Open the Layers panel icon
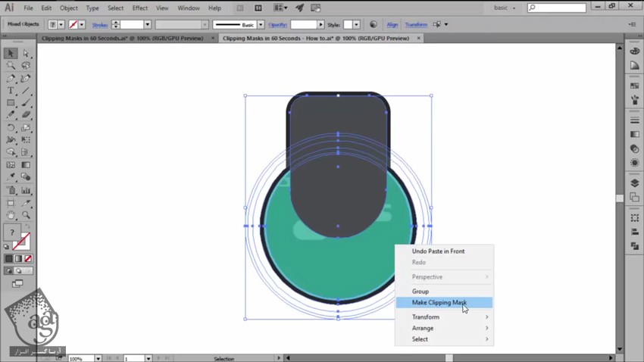Viewport: 644px width, 362px height. [x=635, y=183]
